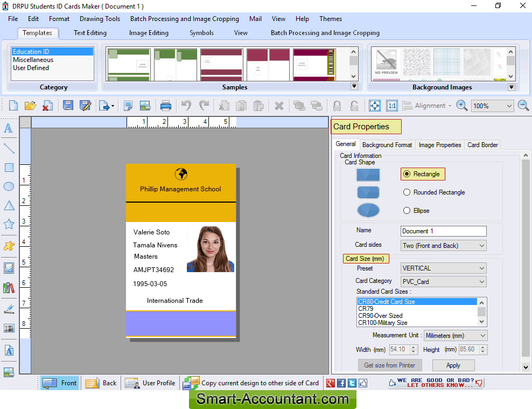The image size is (532, 409).
Task: Open the User Profile button
Action: coord(150,383)
